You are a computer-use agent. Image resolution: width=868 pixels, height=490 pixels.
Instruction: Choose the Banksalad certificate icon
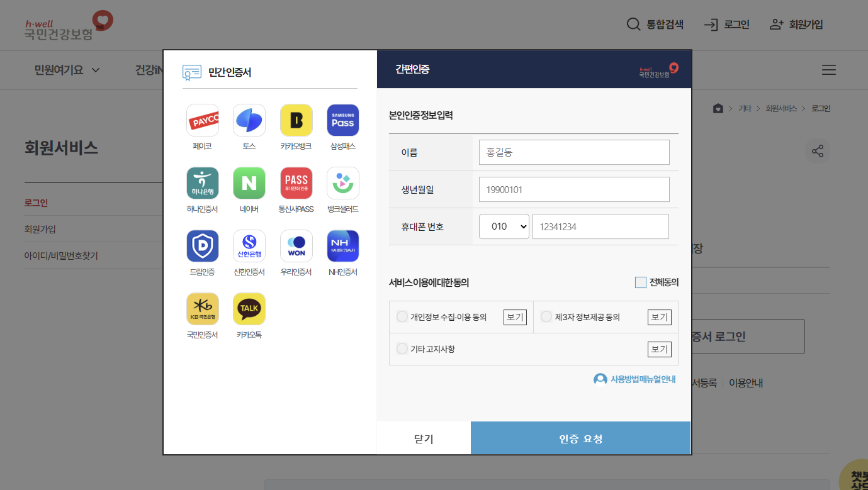pos(343,183)
